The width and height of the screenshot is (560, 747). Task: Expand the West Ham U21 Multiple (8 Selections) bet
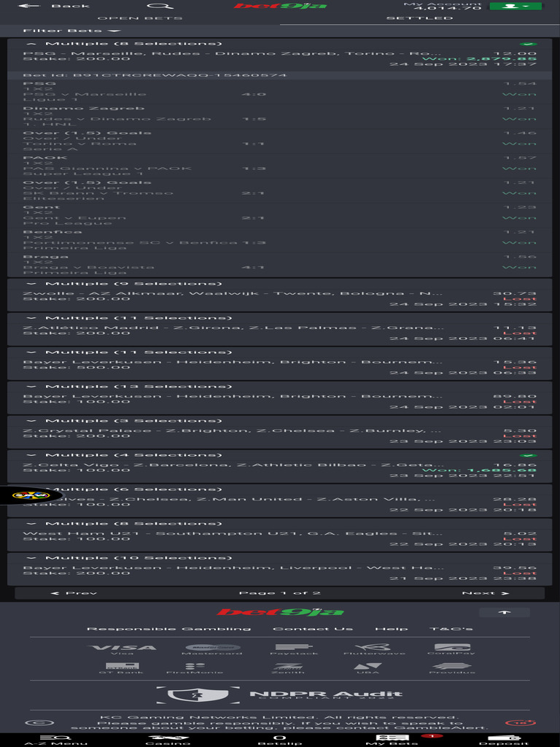coord(31,524)
